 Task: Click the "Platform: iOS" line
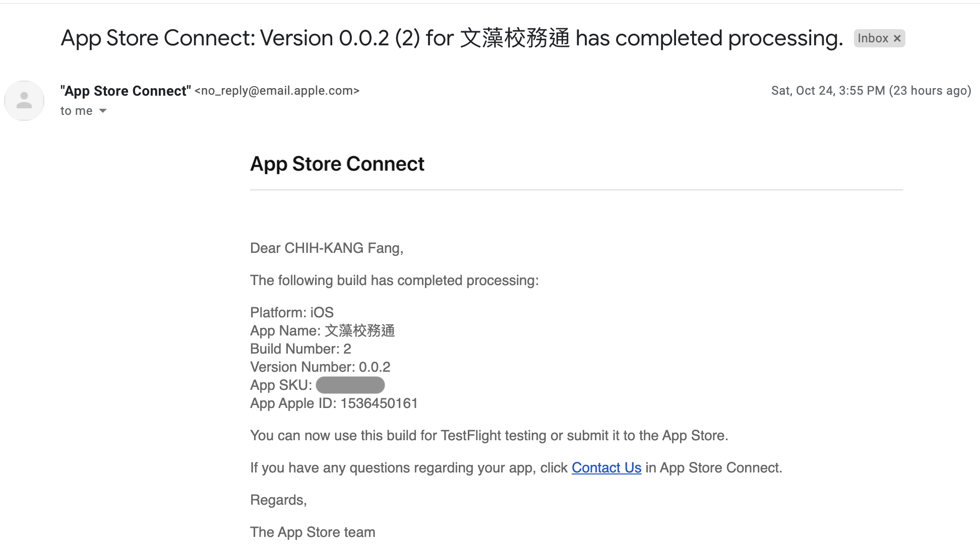tap(292, 313)
